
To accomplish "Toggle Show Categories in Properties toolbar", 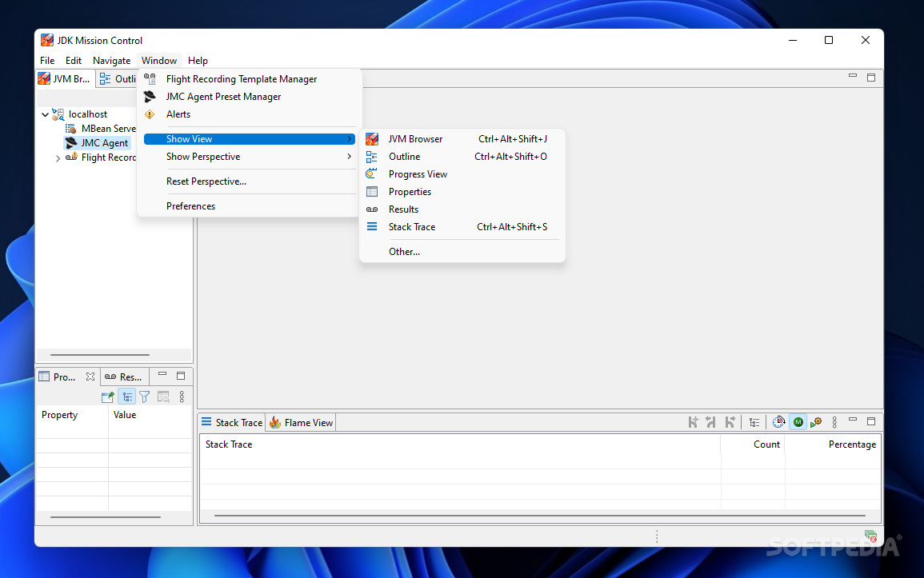I will [126, 397].
